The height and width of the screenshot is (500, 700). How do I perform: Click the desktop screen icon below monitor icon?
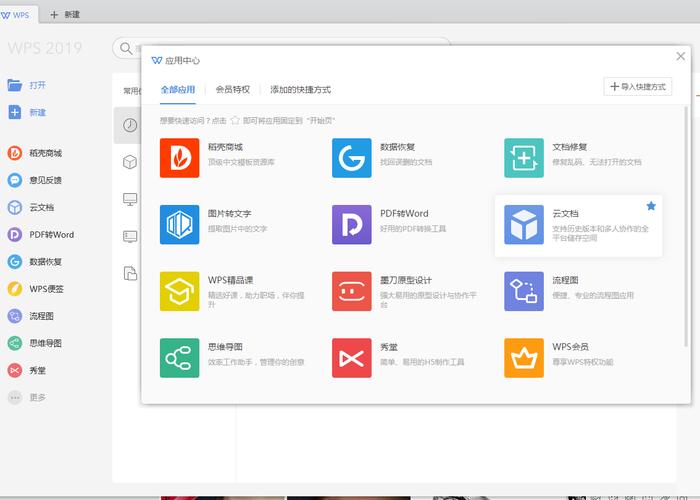(130, 236)
